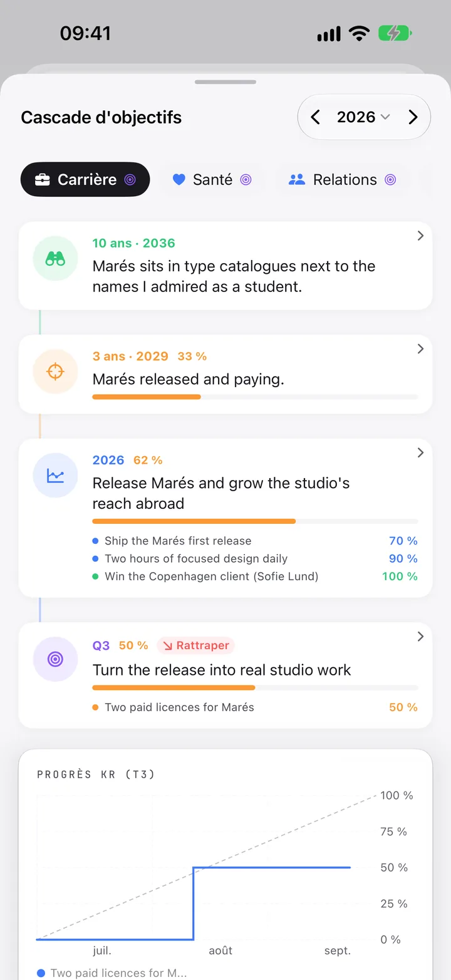Tap the 100 % value of Copenhagen client
The image size is (451, 980).
[400, 576]
